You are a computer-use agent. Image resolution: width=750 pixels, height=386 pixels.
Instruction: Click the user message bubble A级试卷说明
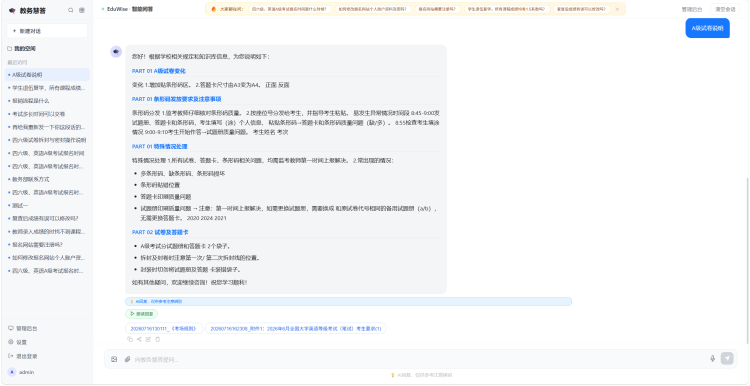point(707,28)
